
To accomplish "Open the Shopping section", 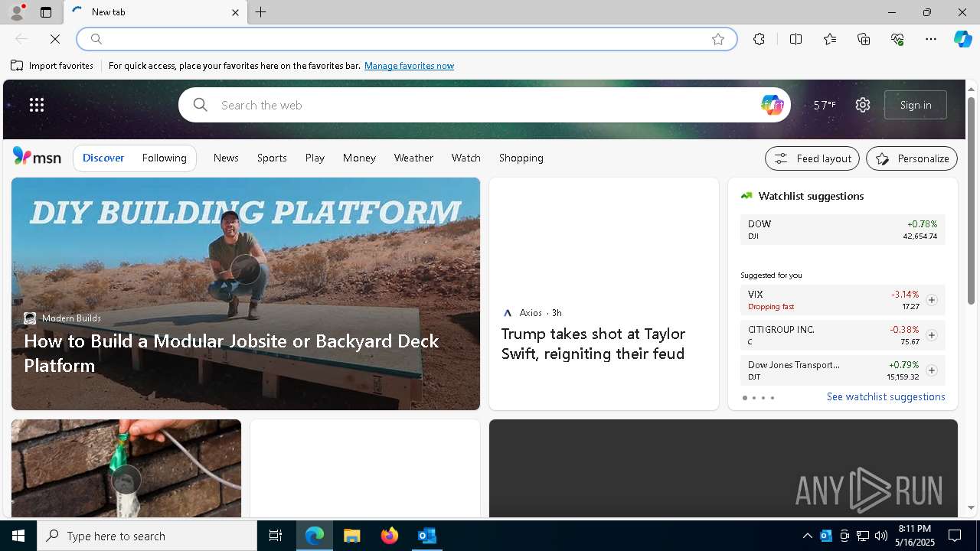I will (521, 158).
